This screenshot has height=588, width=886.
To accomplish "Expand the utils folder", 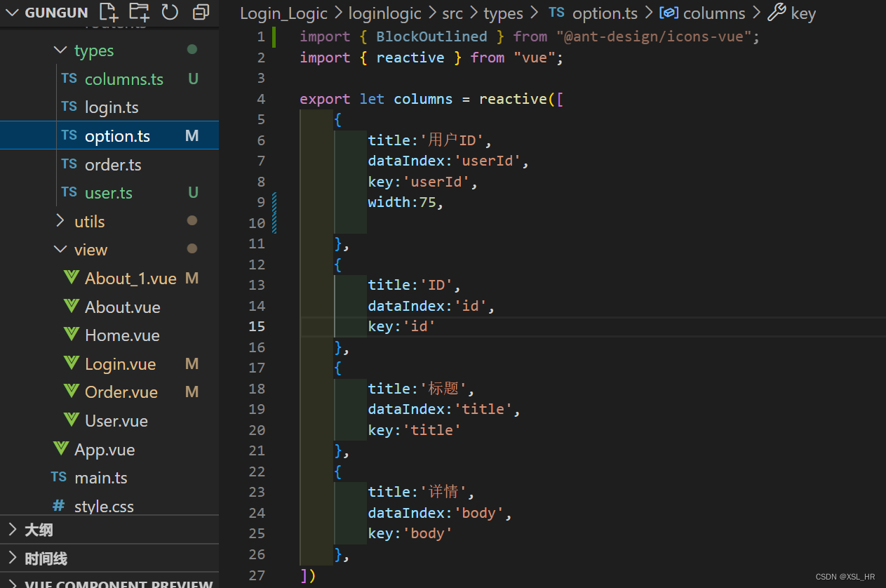I will pyautogui.click(x=61, y=221).
